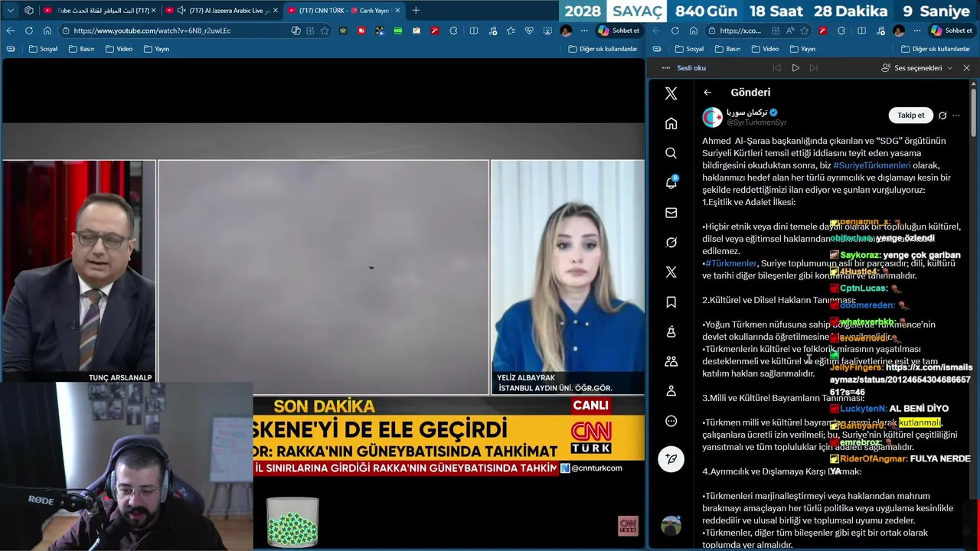Click the #Türkmenler hashtag link
Image resolution: width=980 pixels, height=551 pixels.
731,263
